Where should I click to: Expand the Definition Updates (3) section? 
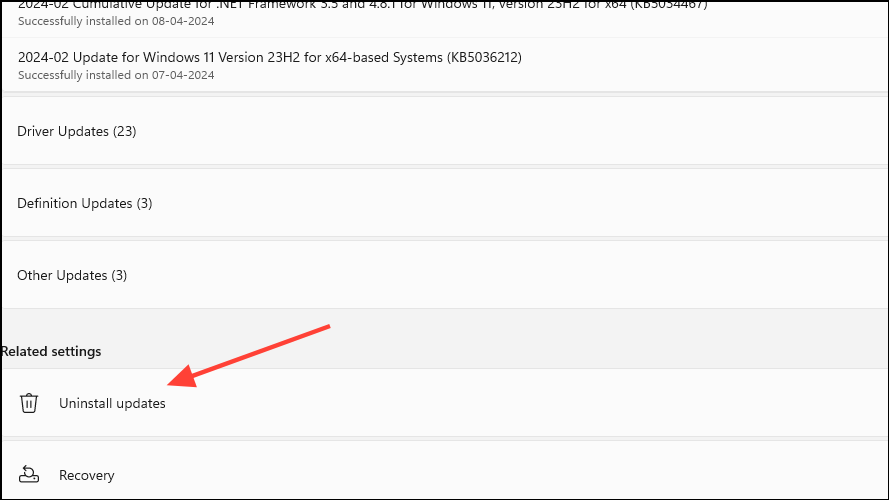coord(444,203)
